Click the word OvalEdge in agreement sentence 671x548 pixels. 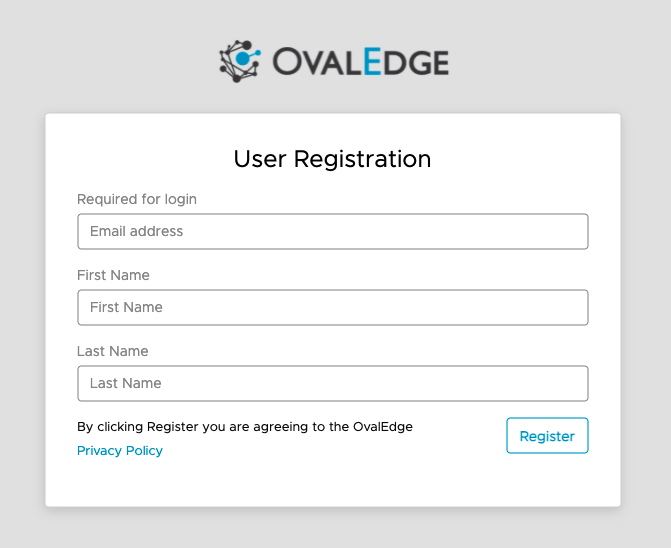point(383,427)
